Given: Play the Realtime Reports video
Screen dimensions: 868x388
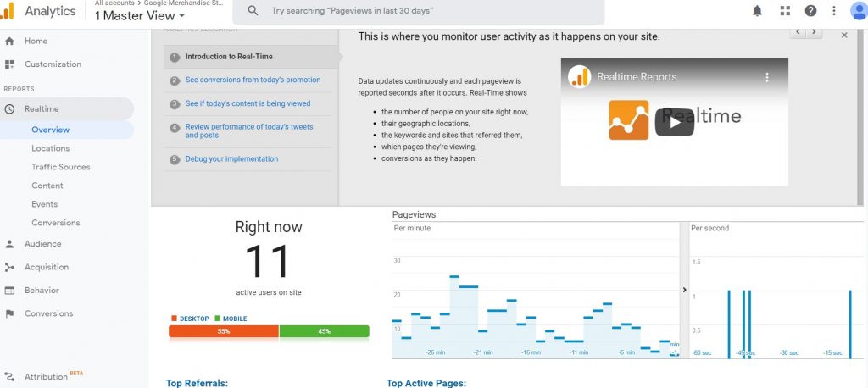Looking at the screenshot, I should [674, 122].
